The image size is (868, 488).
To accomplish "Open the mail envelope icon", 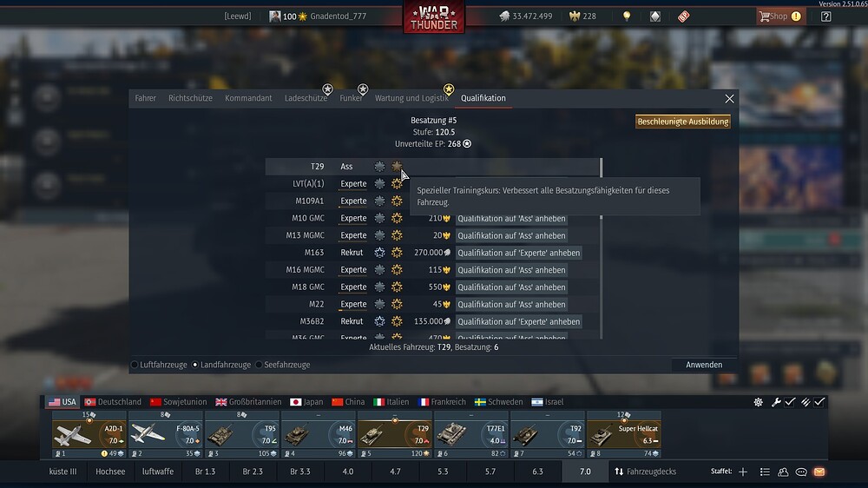I will [x=819, y=472].
